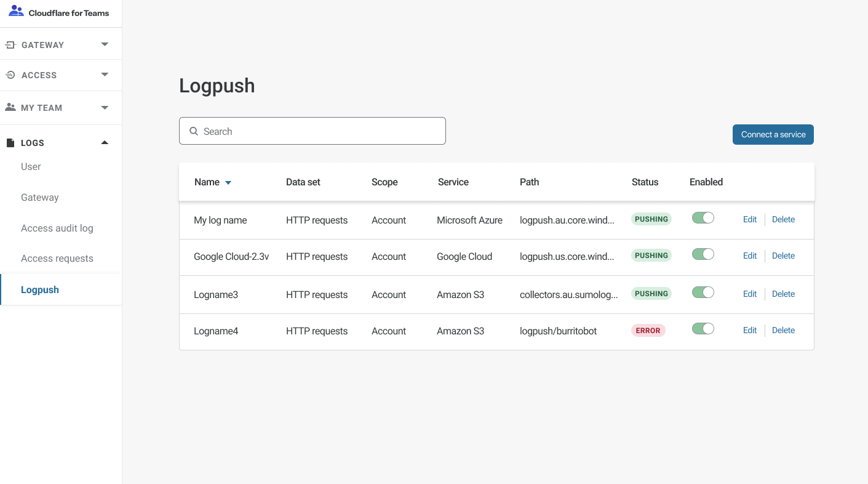
Task: Delete the Logname3 job
Action: [783, 294]
